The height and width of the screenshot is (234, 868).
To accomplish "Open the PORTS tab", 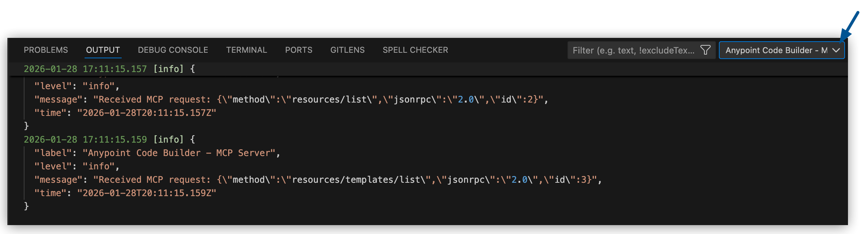I will coord(299,50).
